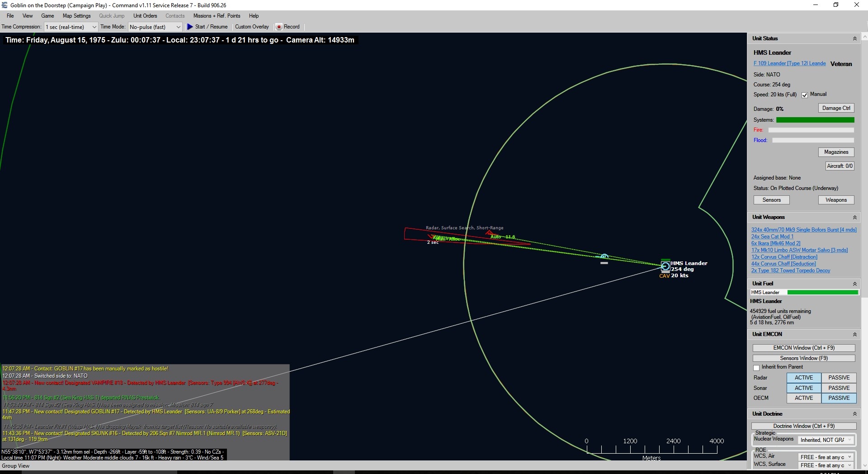Open the View menu

pos(28,16)
